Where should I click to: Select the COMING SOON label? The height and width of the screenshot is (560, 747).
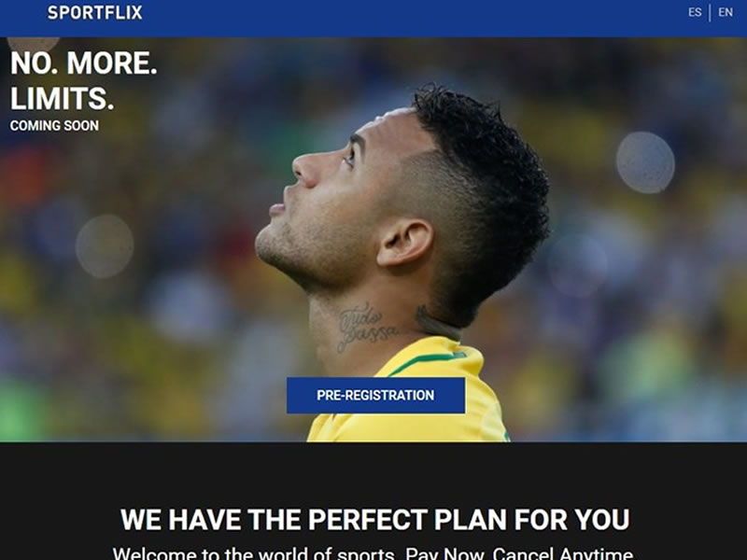click(54, 126)
